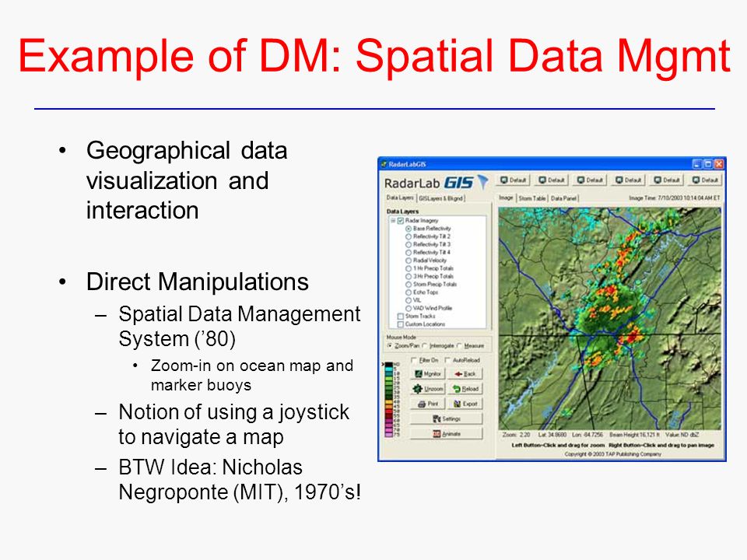747x560 pixels.
Task: Reload the radar image with Reload
Action: [465, 389]
